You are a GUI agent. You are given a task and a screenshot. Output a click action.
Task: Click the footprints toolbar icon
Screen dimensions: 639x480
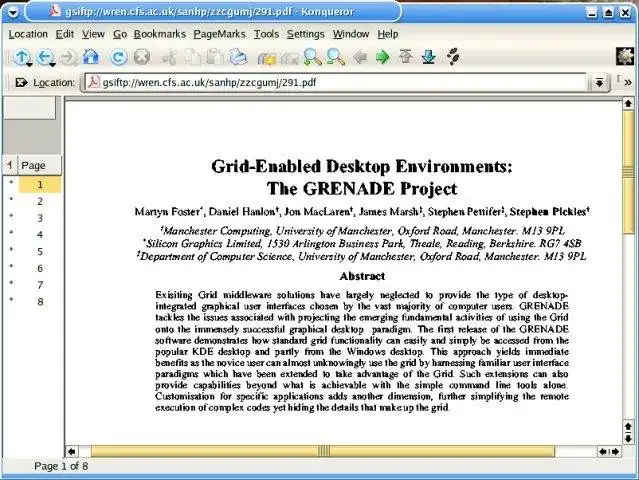coord(453,57)
